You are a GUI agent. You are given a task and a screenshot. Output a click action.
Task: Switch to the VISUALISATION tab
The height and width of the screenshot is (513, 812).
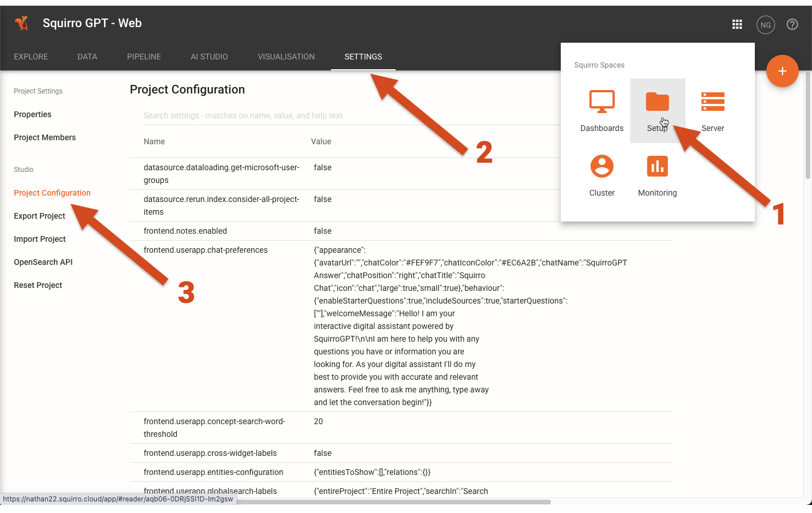[x=286, y=57]
